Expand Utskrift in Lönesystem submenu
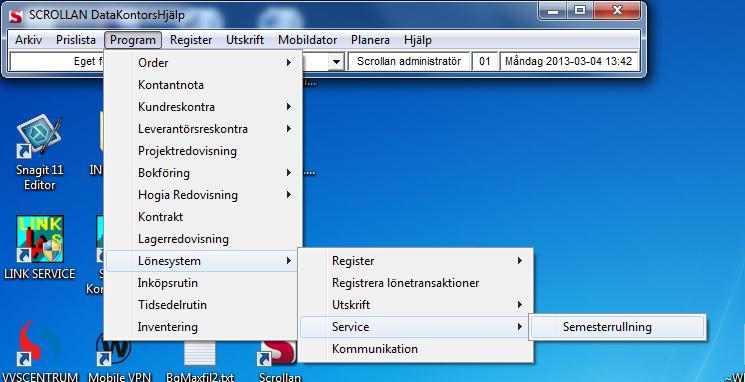The width and height of the screenshot is (745, 382). coord(415,305)
